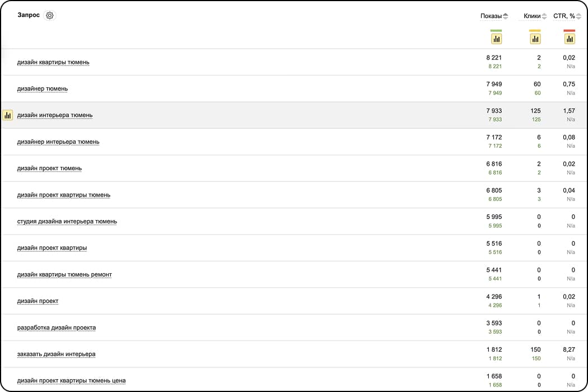Select the дизайнер интерьера тюмень query link

point(58,142)
